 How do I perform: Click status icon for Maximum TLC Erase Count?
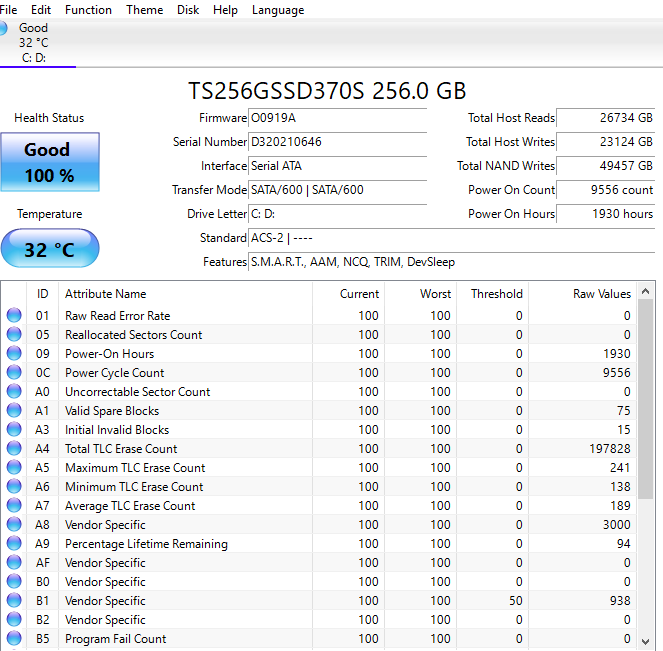coord(14,468)
